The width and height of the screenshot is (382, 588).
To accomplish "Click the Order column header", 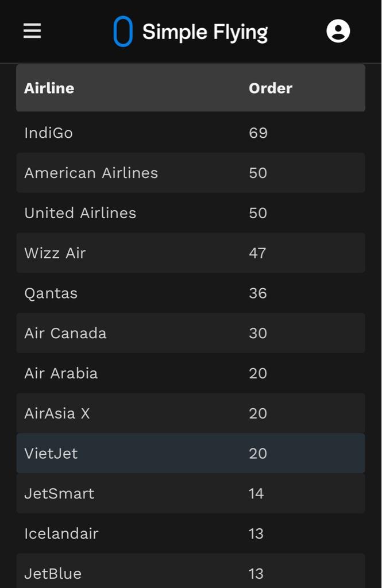I will 271,88.
